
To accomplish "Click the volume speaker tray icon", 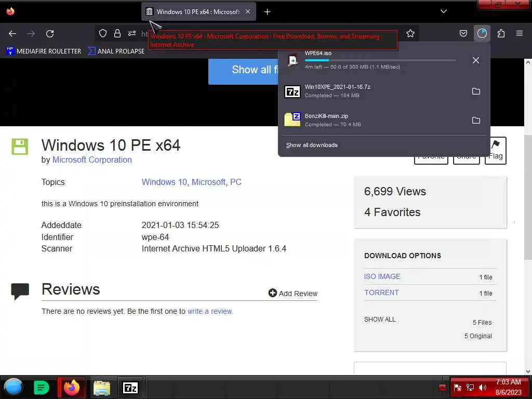I will (x=482, y=388).
